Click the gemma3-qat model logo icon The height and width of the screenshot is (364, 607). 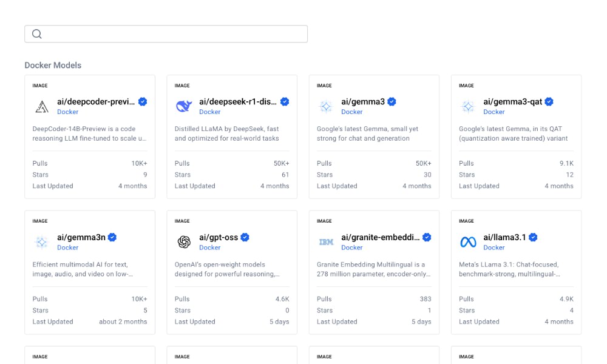pyautogui.click(x=467, y=106)
